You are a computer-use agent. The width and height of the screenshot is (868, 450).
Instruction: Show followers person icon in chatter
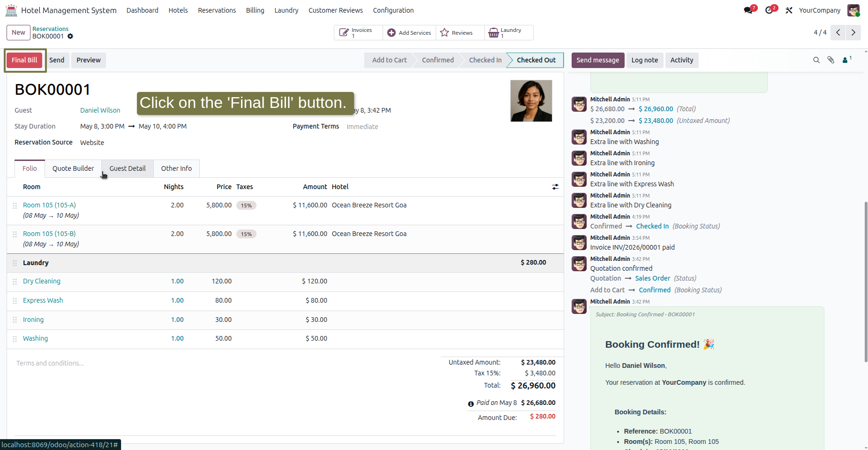tap(846, 60)
